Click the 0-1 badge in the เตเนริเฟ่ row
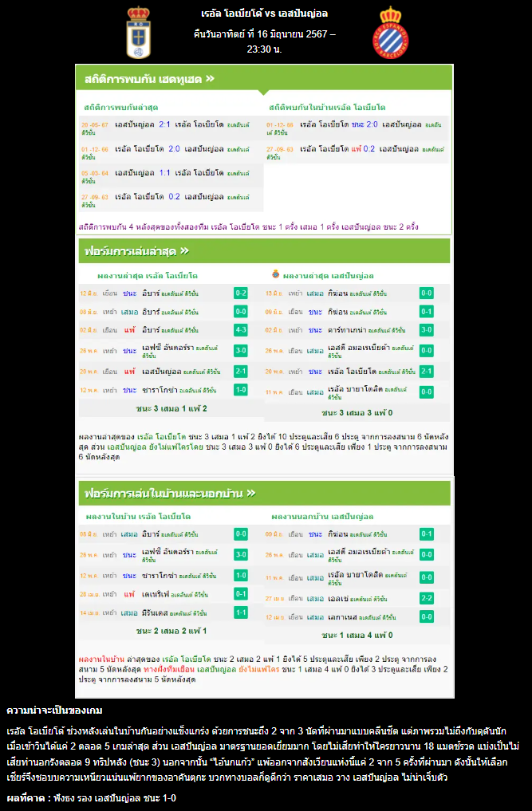The width and height of the screenshot is (532, 811). (241, 594)
